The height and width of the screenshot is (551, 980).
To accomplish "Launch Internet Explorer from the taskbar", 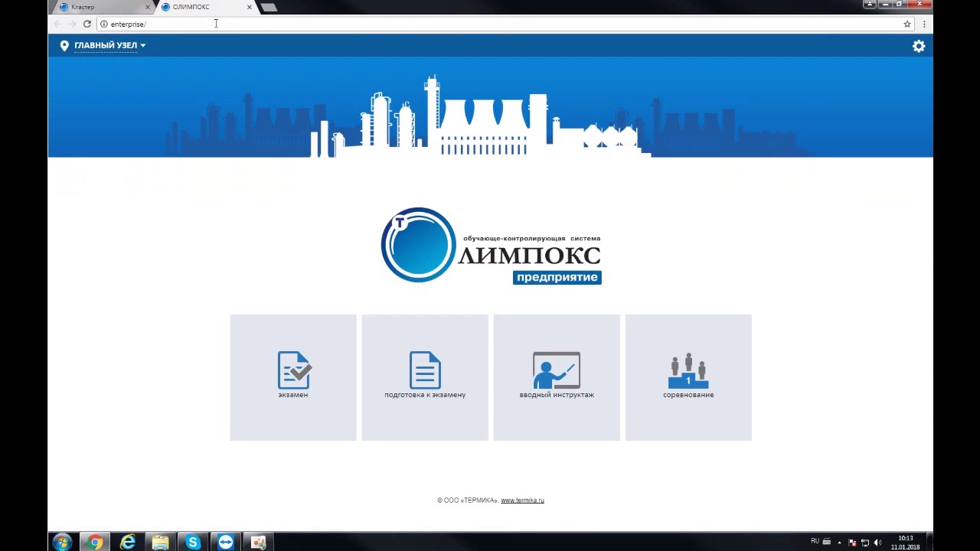I will (128, 543).
